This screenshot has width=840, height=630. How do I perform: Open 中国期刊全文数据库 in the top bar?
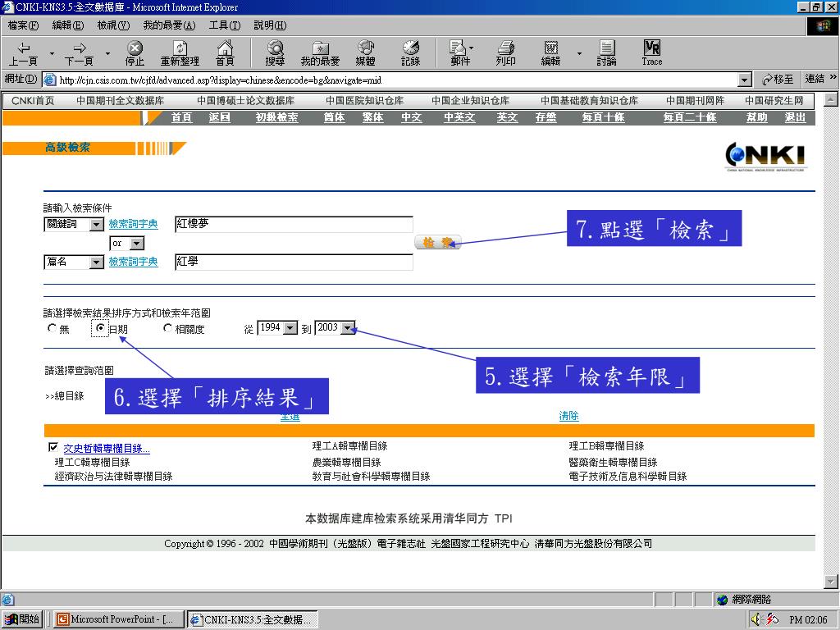pos(121,101)
